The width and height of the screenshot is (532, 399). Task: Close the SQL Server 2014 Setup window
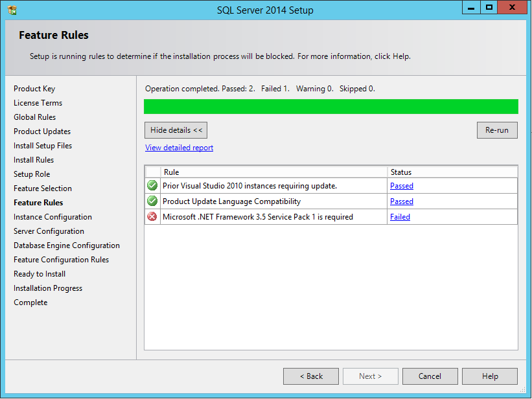point(513,7)
